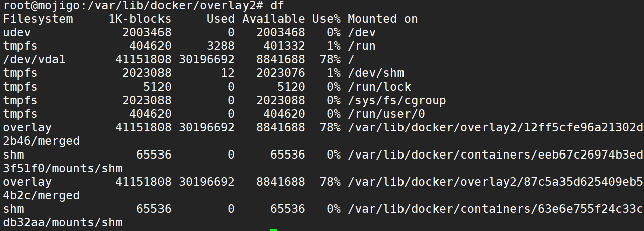Click the 'Available' column header

[273, 19]
